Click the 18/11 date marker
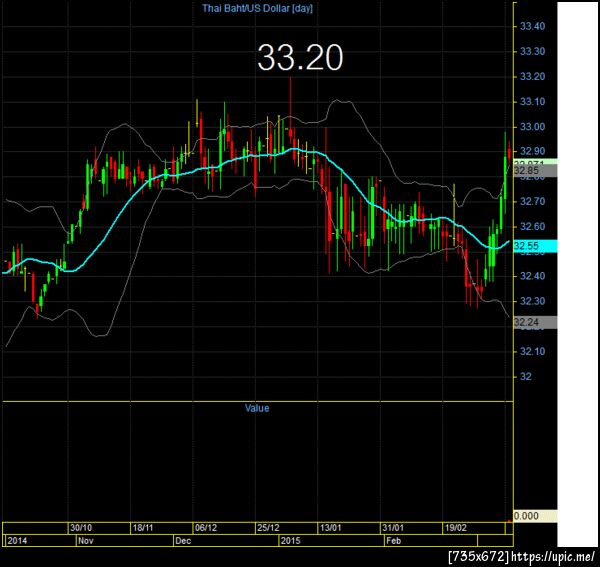 143,528
